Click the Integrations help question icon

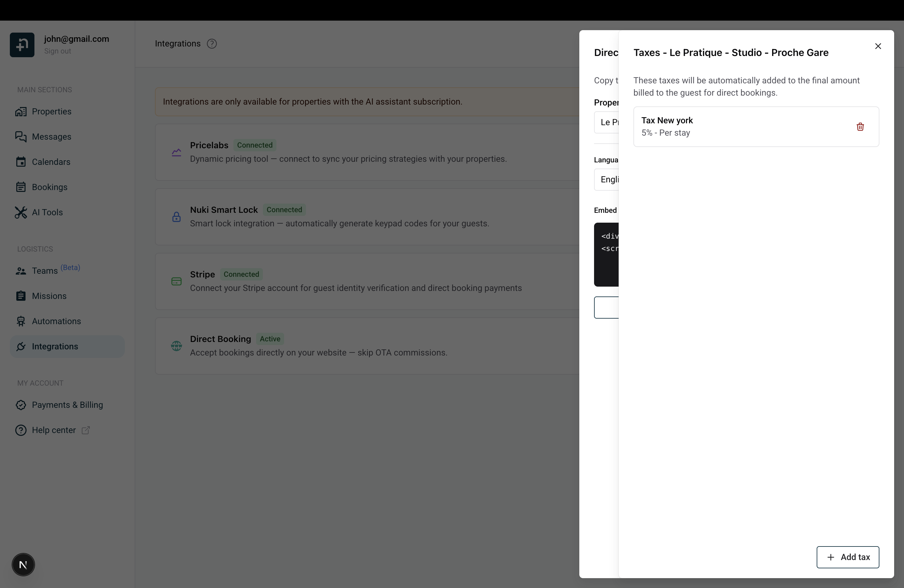[212, 44]
